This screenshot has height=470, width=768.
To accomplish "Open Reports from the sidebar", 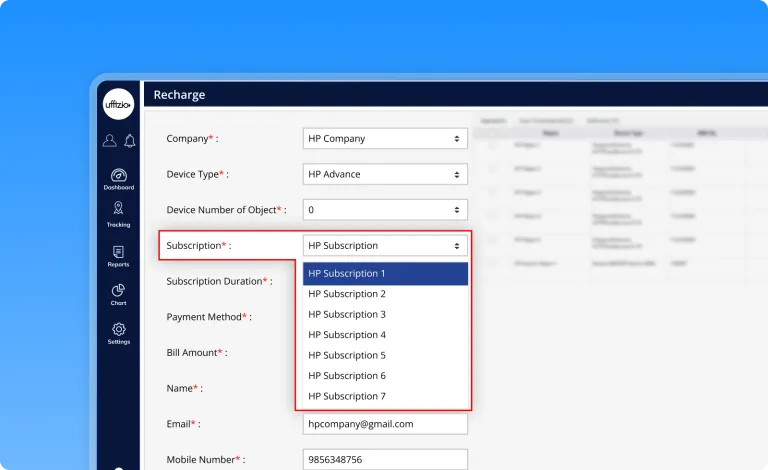I will pyautogui.click(x=118, y=256).
